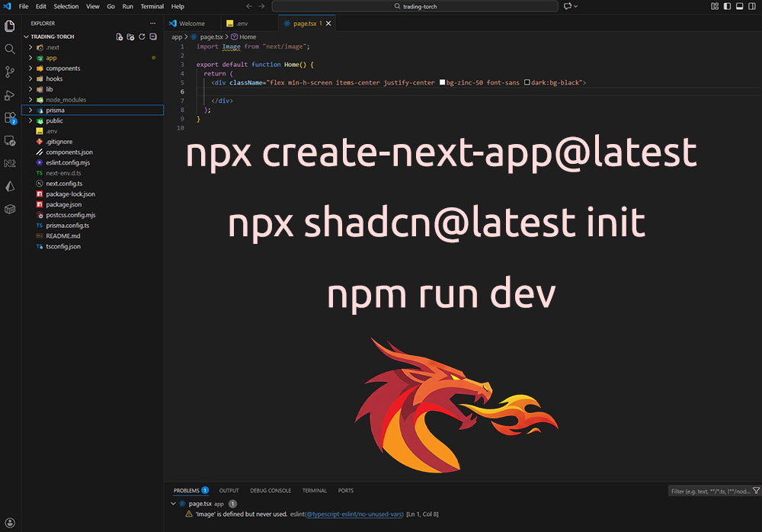Click app breadcrumb segment
Viewport: 762px width, 532px height.
177,37
